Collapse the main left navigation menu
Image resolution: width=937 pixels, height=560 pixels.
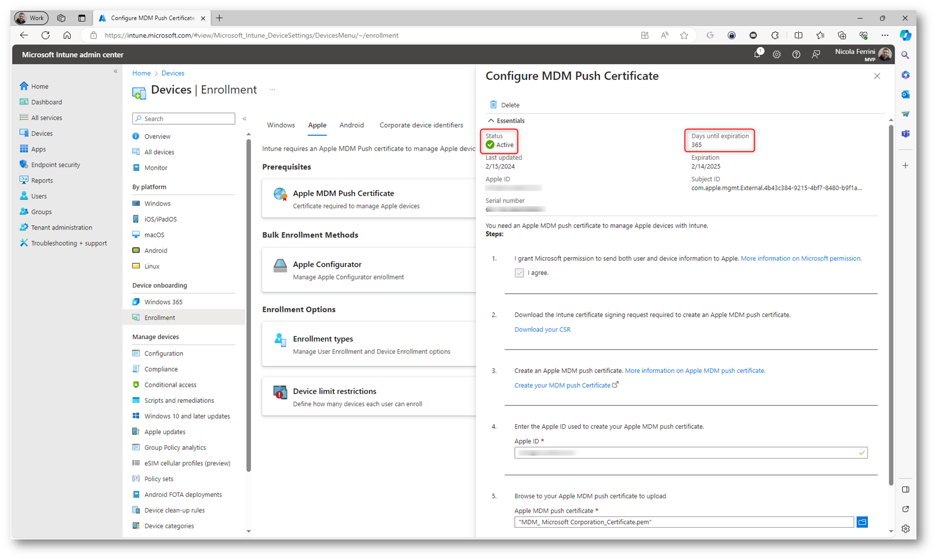point(116,71)
